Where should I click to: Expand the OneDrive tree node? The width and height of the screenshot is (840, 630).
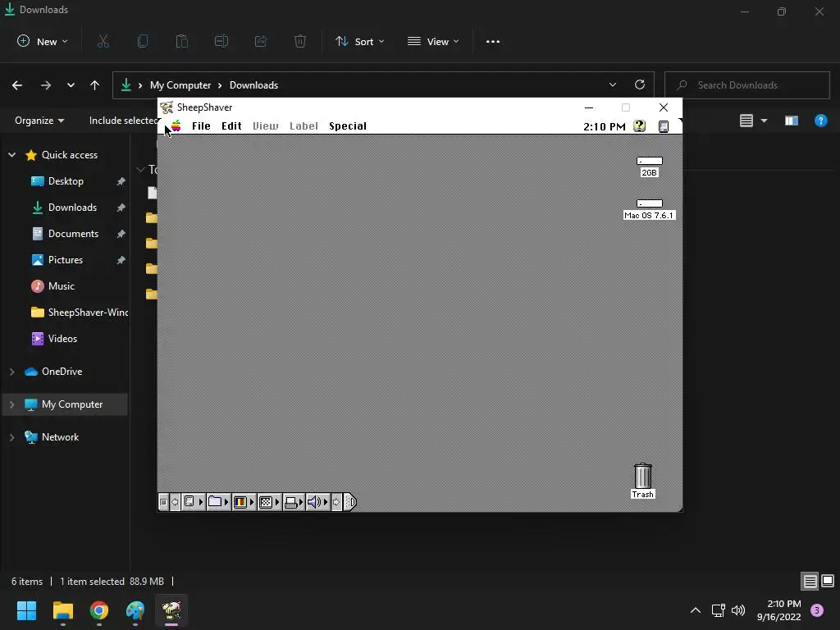coord(11,372)
